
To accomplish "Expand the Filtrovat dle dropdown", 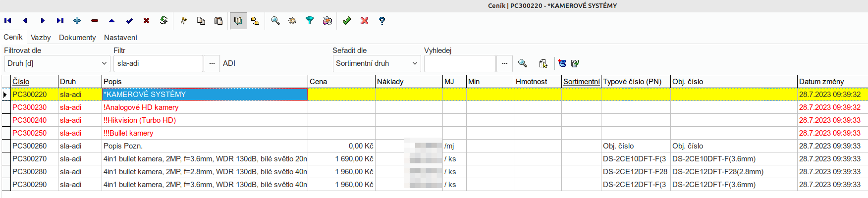I will (x=57, y=63).
